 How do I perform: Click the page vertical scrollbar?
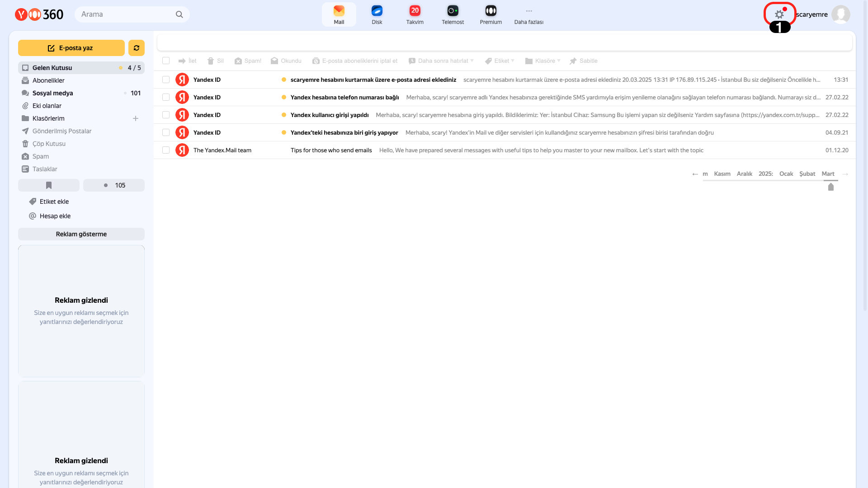tap(864, 156)
